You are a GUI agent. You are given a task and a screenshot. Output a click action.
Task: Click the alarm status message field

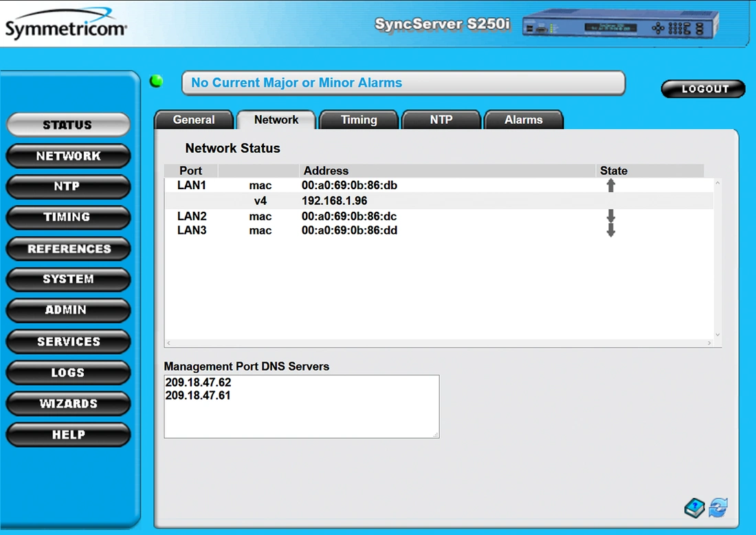403,83
